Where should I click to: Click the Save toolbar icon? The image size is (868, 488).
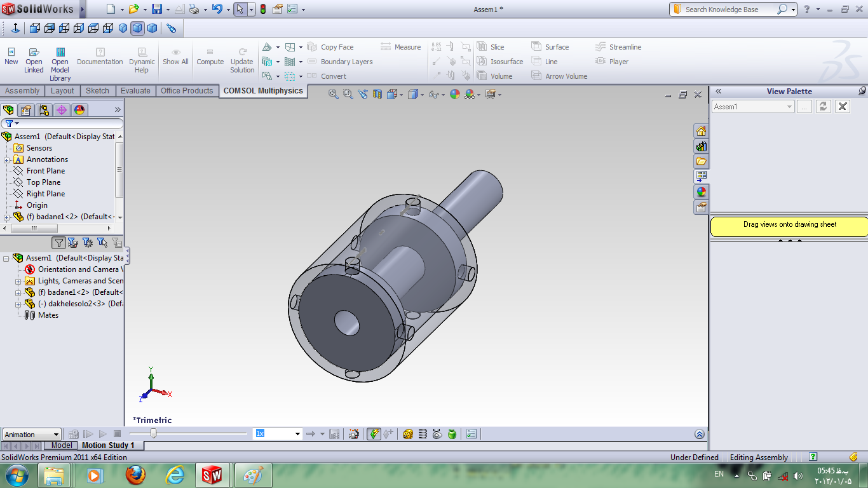click(x=156, y=10)
